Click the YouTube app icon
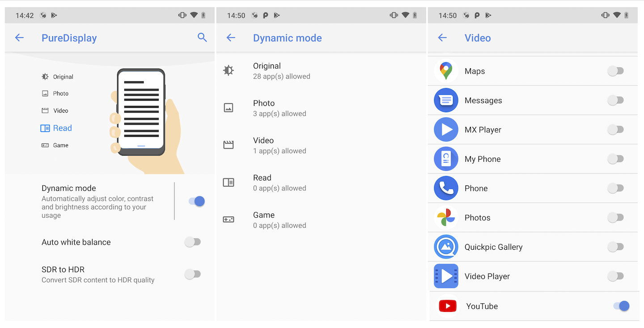644x328 pixels. point(448,306)
